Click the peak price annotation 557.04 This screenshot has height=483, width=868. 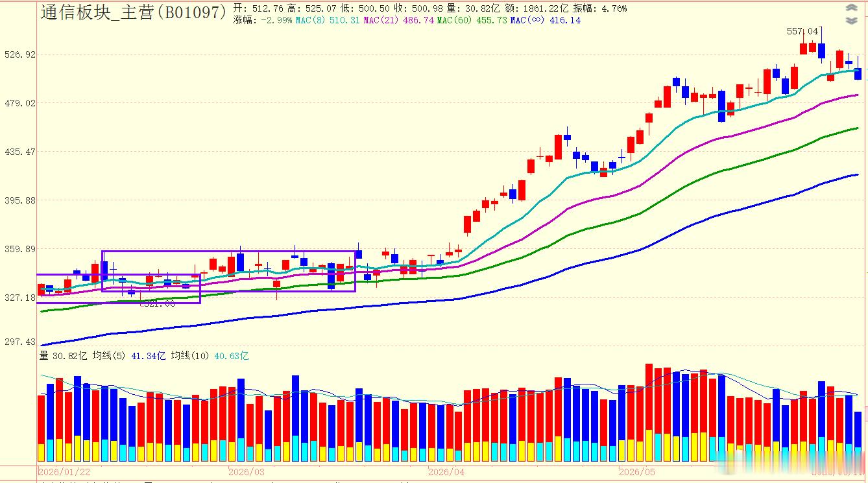[x=802, y=31]
